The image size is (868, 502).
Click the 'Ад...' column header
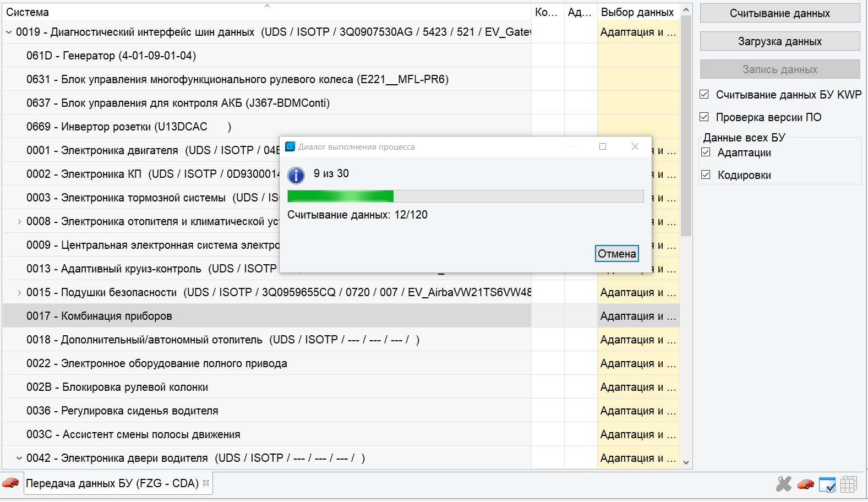(581, 12)
